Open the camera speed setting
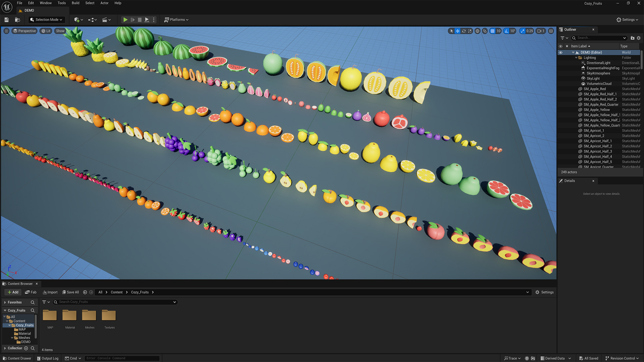644x362 pixels. tap(540, 31)
